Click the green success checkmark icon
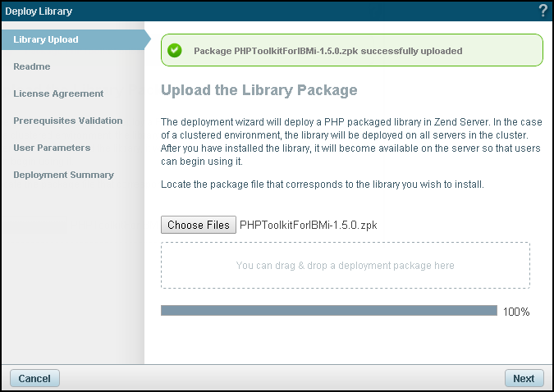 click(x=175, y=51)
